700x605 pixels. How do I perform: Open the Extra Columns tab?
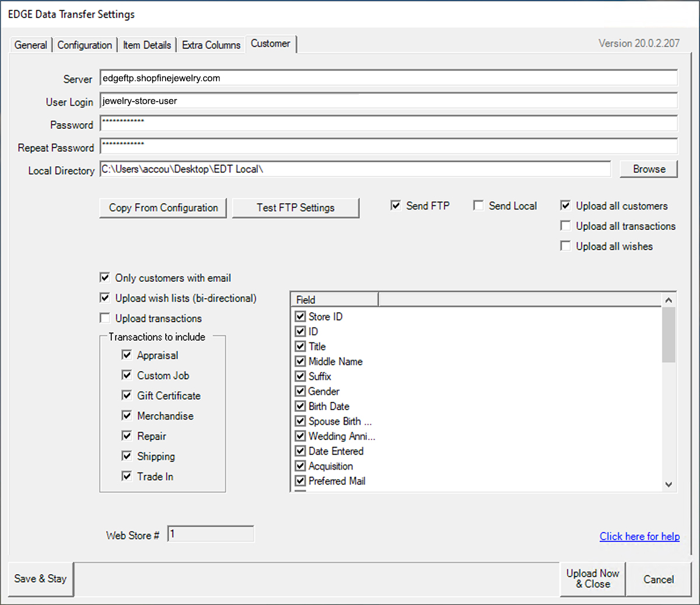coord(211,45)
